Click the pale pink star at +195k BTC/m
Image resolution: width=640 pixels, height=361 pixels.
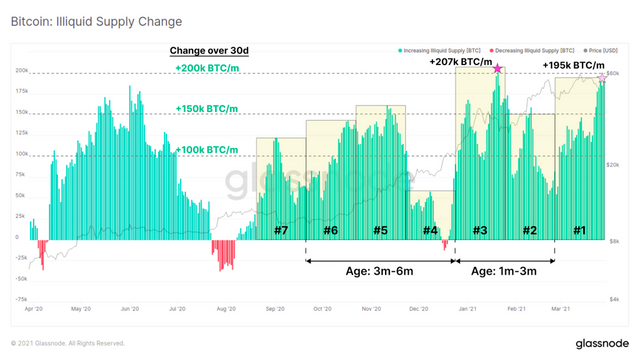click(x=602, y=78)
